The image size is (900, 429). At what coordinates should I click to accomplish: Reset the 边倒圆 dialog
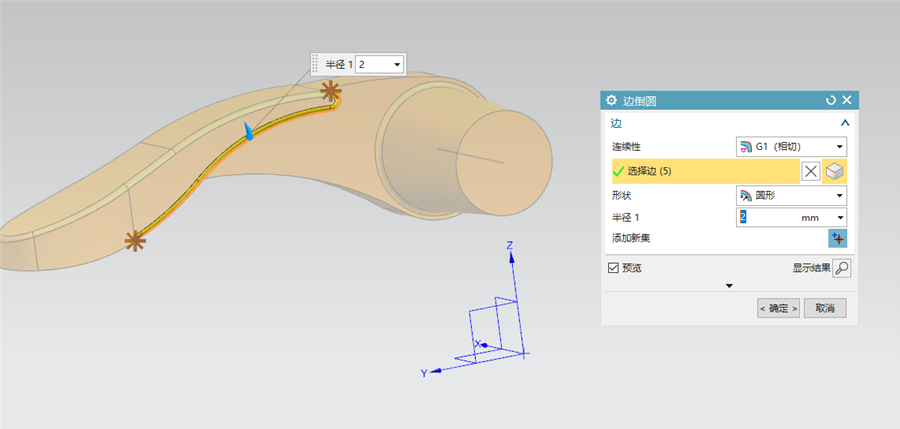point(831,101)
